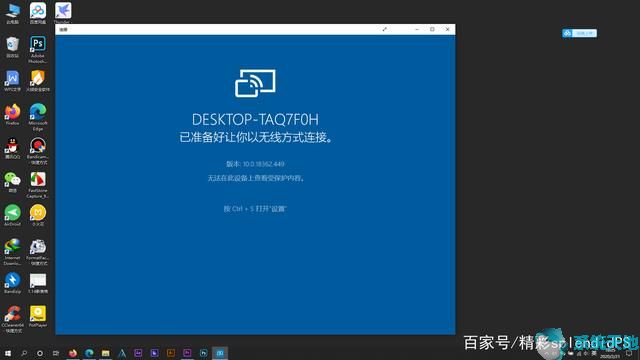Launch Adobe Photoshop desktop shortcut
Screen dimensions: 640x360
pos(38,49)
